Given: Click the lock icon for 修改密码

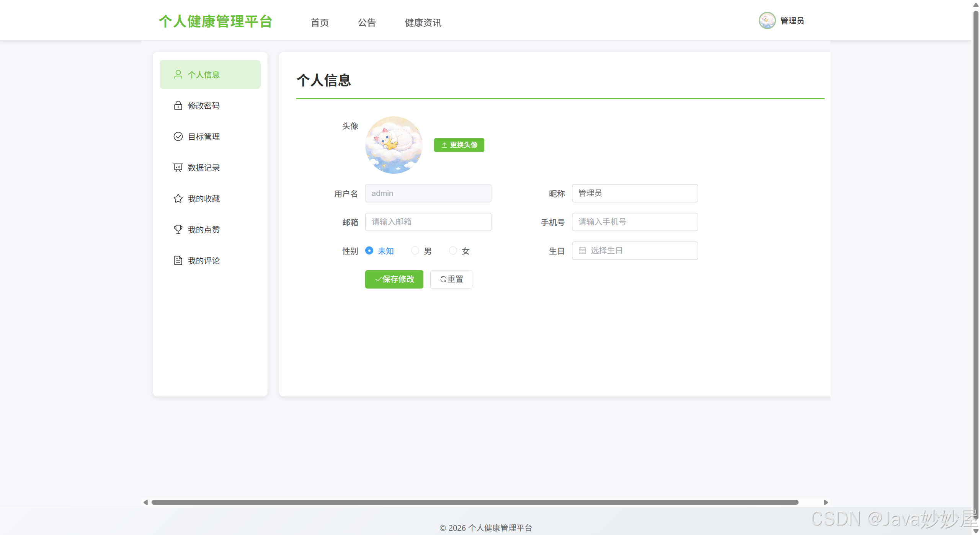Looking at the screenshot, I should point(178,106).
